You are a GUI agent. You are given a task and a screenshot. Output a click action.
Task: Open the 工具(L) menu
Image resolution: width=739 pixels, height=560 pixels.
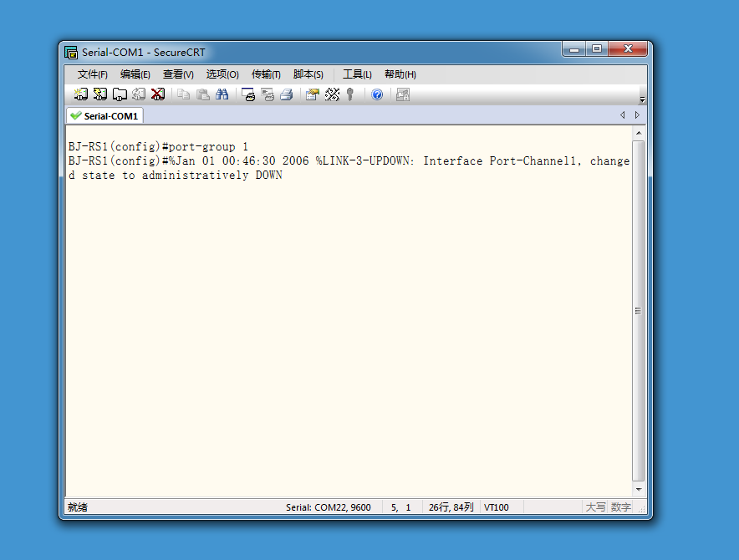click(357, 74)
